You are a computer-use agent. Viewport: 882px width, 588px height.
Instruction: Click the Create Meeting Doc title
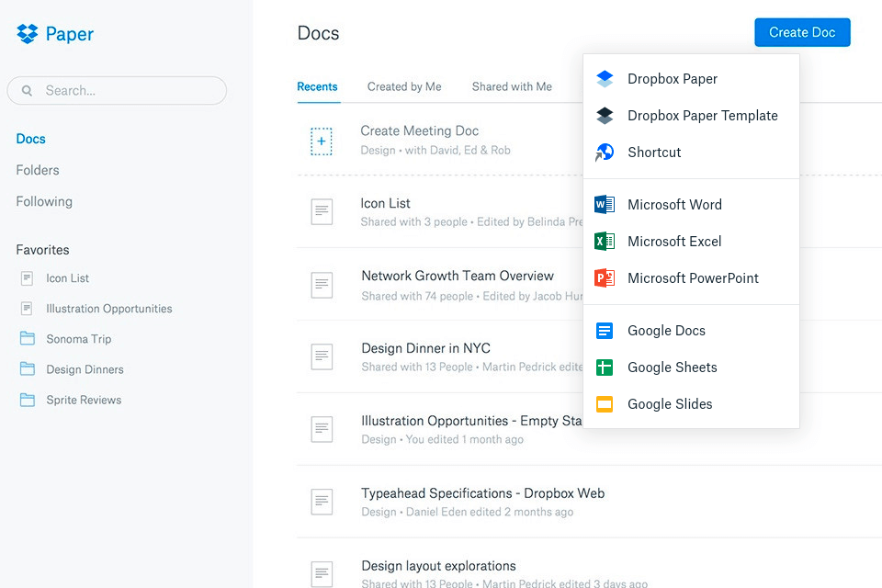(x=420, y=130)
